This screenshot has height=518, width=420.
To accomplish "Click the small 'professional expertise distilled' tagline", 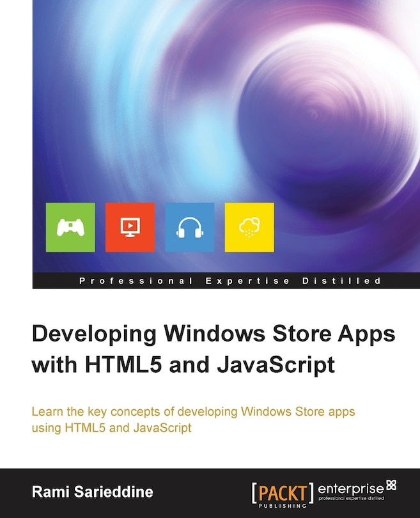I will [x=351, y=498].
